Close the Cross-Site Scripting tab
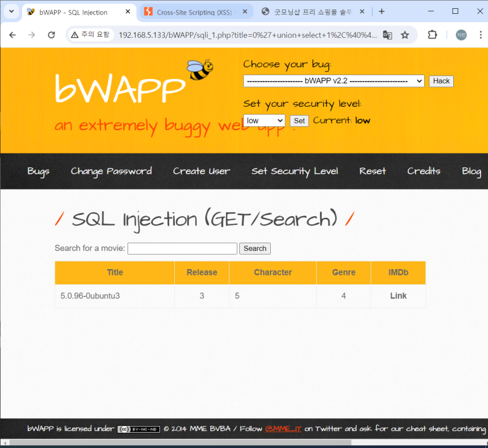Image resolution: width=488 pixels, height=448 pixels. point(245,11)
